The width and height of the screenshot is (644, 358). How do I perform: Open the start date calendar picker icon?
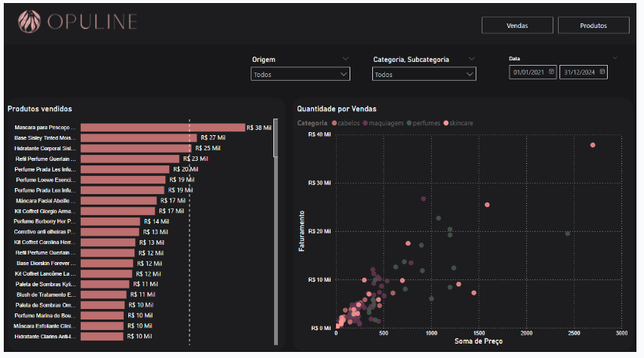pos(552,72)
